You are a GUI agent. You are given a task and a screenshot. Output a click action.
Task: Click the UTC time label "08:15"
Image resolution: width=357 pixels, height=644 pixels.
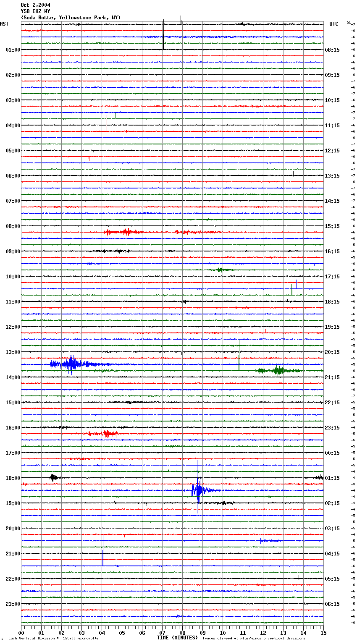coord(332,50)
